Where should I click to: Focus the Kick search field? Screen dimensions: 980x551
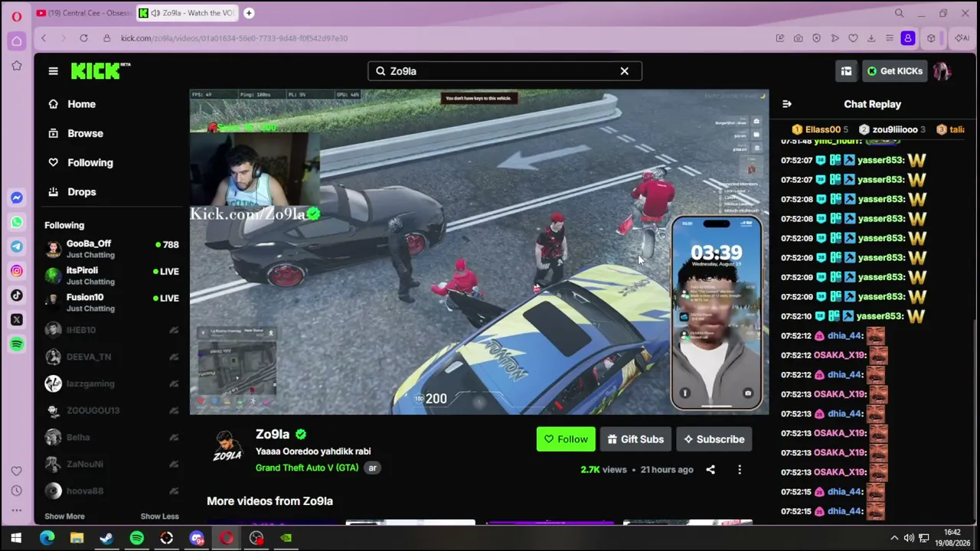505,71
